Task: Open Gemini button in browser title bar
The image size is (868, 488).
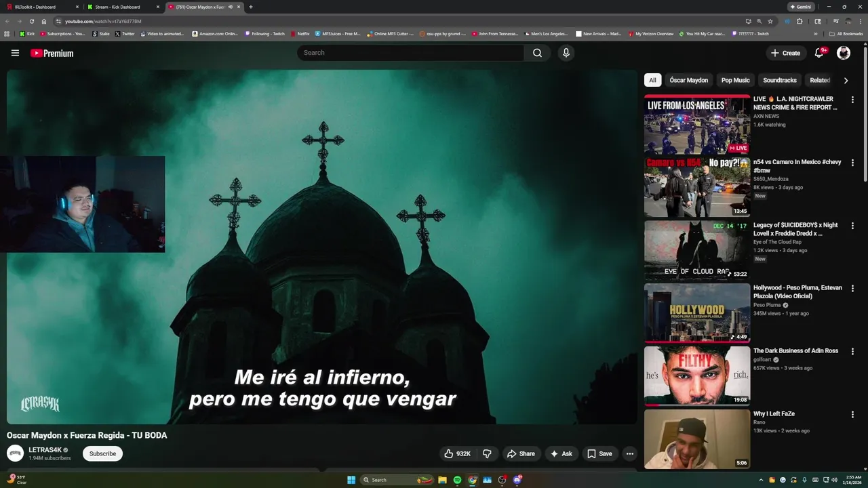Action: [800, 7]
